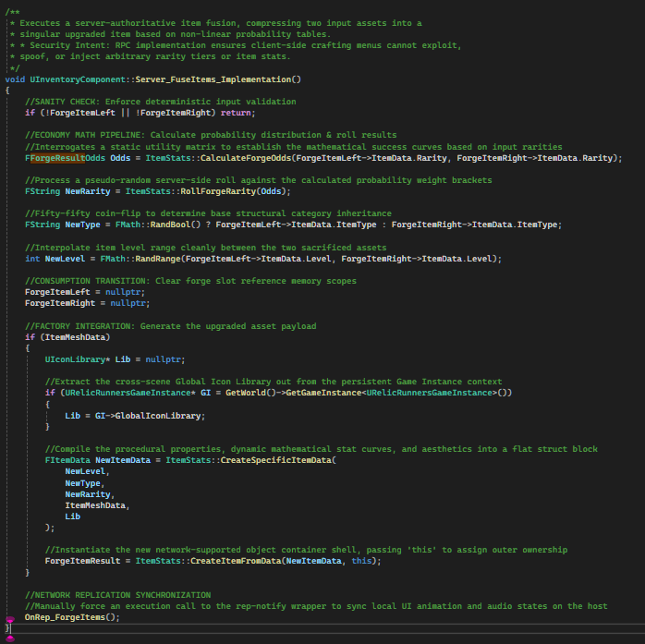Click the //Process a pseudo-random comment
The width and height of the screenshot is (645, 644).
coord(259,180)
